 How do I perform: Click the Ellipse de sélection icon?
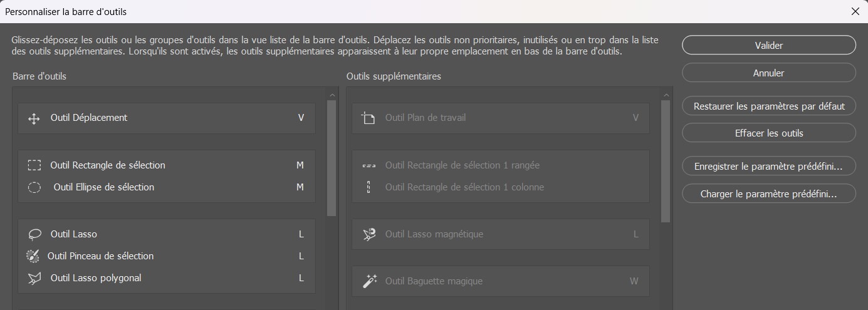[34, 187]
